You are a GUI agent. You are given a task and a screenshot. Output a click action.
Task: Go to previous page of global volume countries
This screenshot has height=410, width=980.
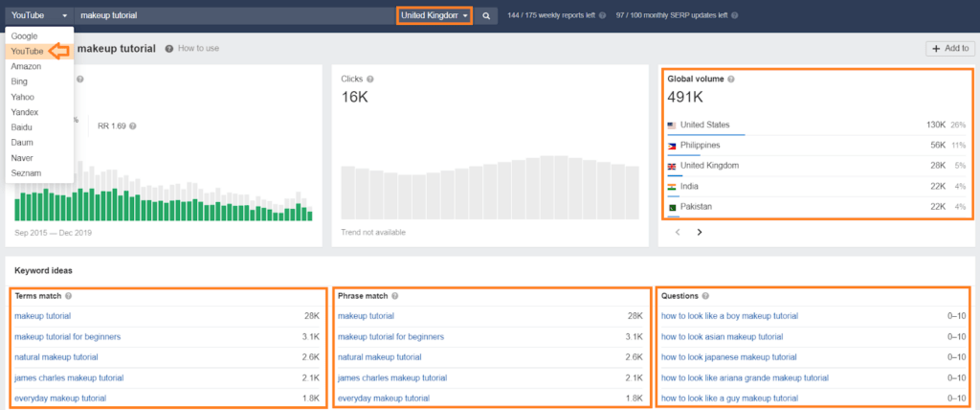click(677, 232)
